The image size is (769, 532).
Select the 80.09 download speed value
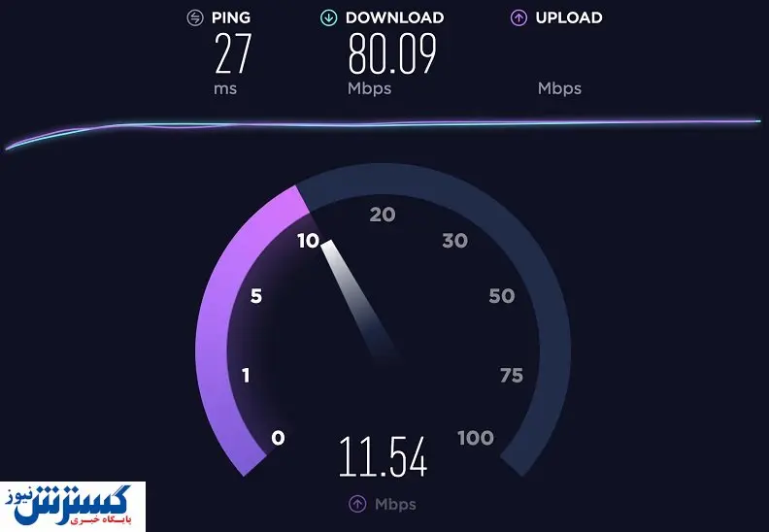pyautogui.click(x=392, y=53)
